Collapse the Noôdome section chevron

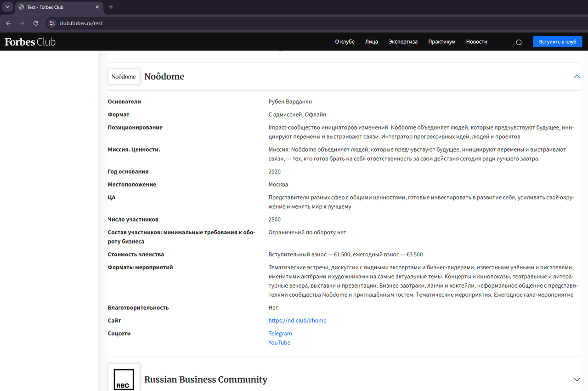pyautogui.click(x=577, y=77)
